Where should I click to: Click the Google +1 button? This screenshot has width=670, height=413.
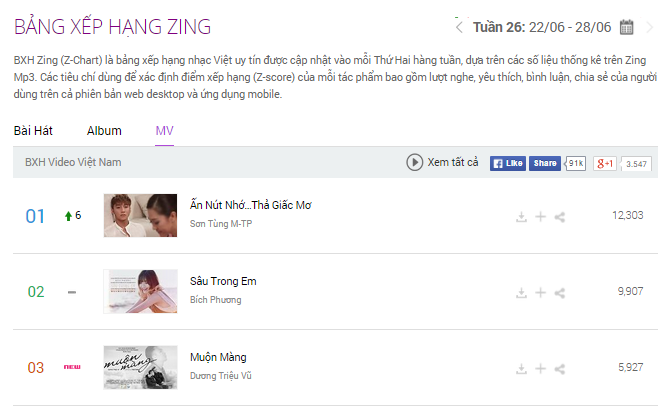(x=605, y=163)
